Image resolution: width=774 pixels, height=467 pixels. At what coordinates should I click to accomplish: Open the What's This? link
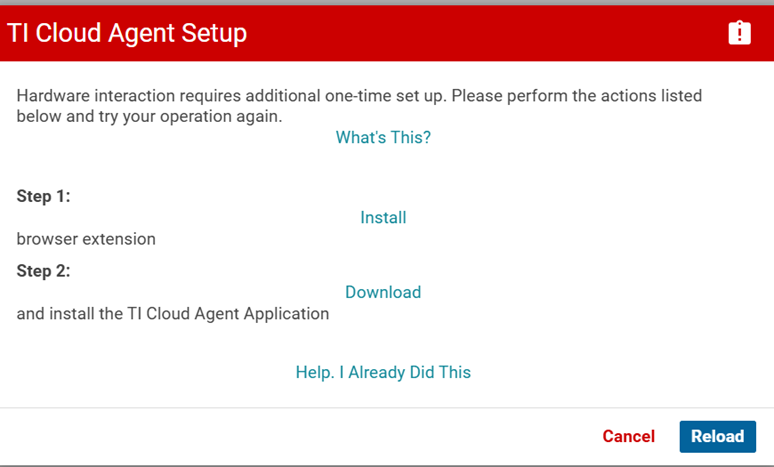point(383,137)
